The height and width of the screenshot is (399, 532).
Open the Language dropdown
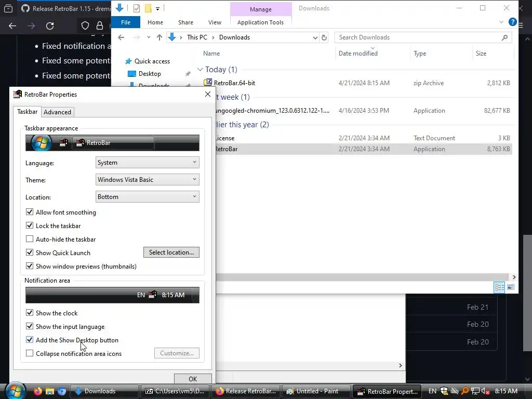pos(147,163)
